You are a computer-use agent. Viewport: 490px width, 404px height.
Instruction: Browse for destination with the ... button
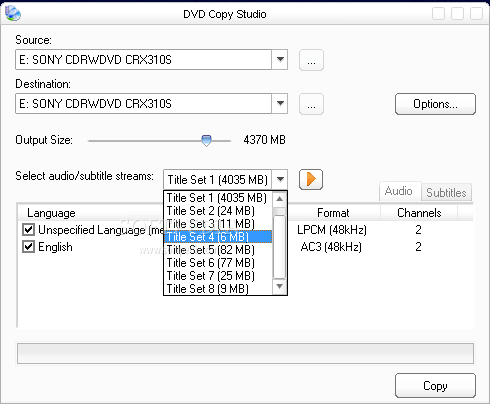click(x=311, y=104)
